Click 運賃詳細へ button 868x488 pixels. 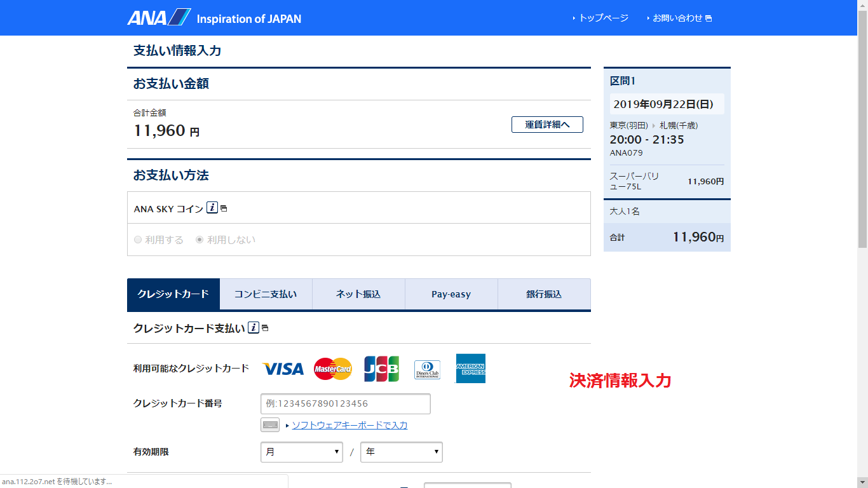(547, 125)
